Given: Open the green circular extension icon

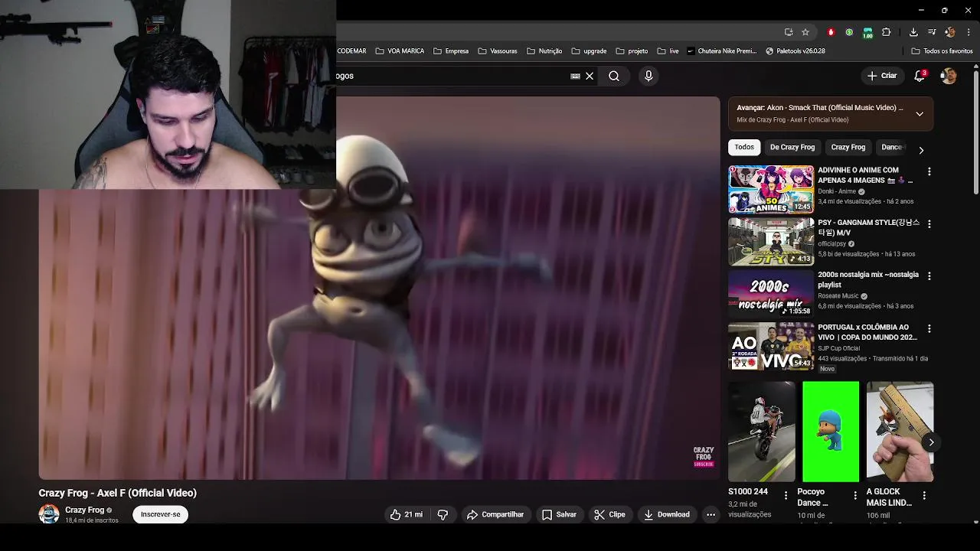Looking at the screenshot, I should [x=849, y=32].
